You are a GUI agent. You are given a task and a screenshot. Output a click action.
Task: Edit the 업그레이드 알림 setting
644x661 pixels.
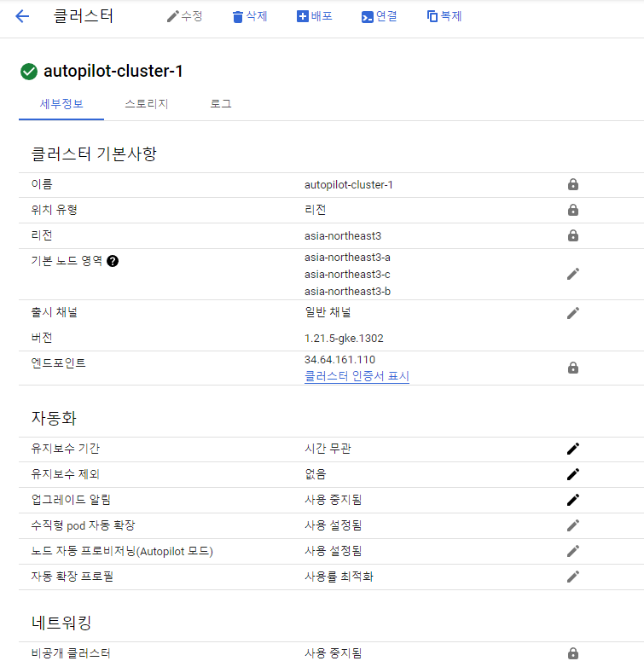pos(573,500)
